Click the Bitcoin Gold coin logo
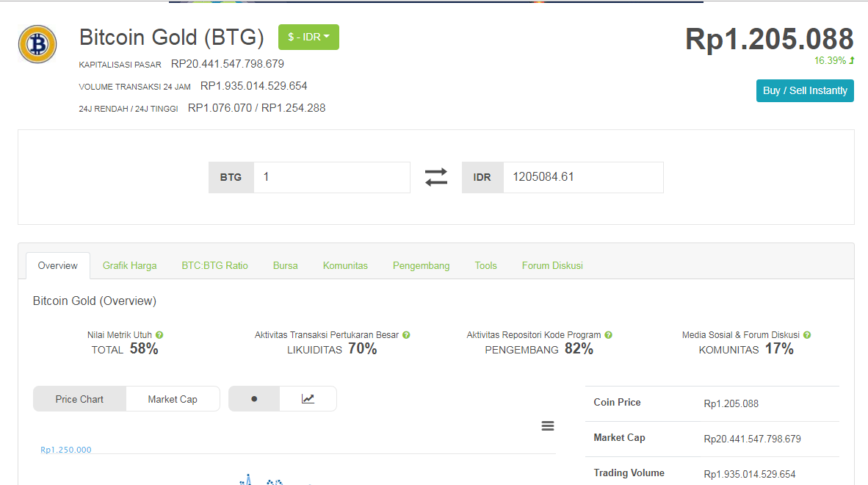This screenshot has width=868, height=485. [x=37, y=44]
